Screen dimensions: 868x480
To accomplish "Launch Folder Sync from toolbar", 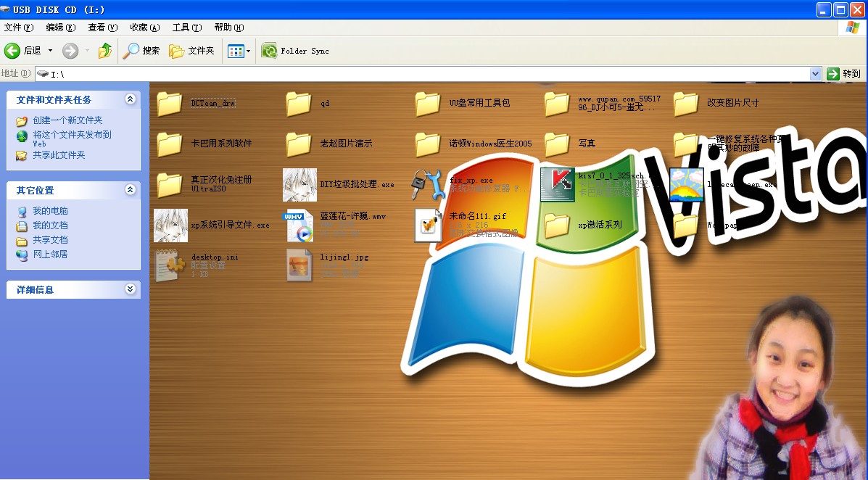I will pyautogui.click(x=295, y=51).
